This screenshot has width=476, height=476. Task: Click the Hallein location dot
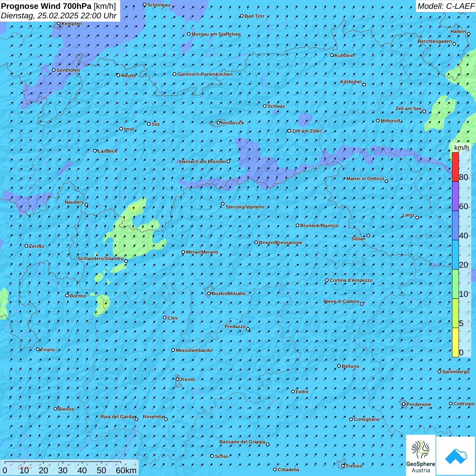[469, 34]
